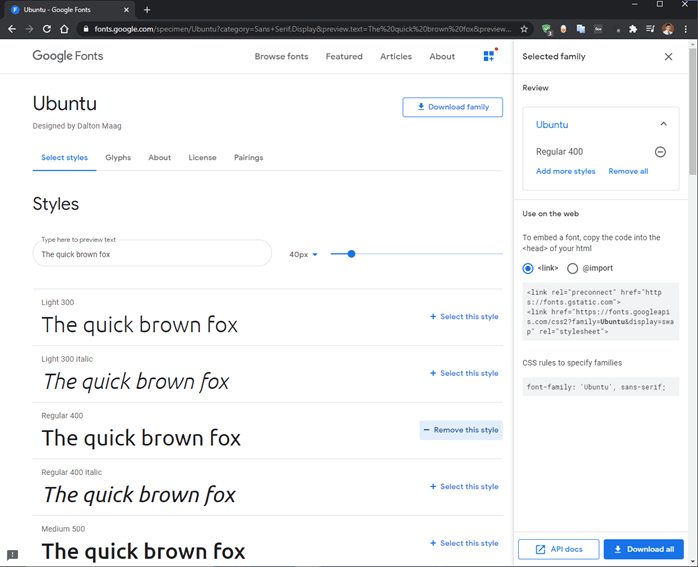Go to the browser home page icon

tap(65, 29)
